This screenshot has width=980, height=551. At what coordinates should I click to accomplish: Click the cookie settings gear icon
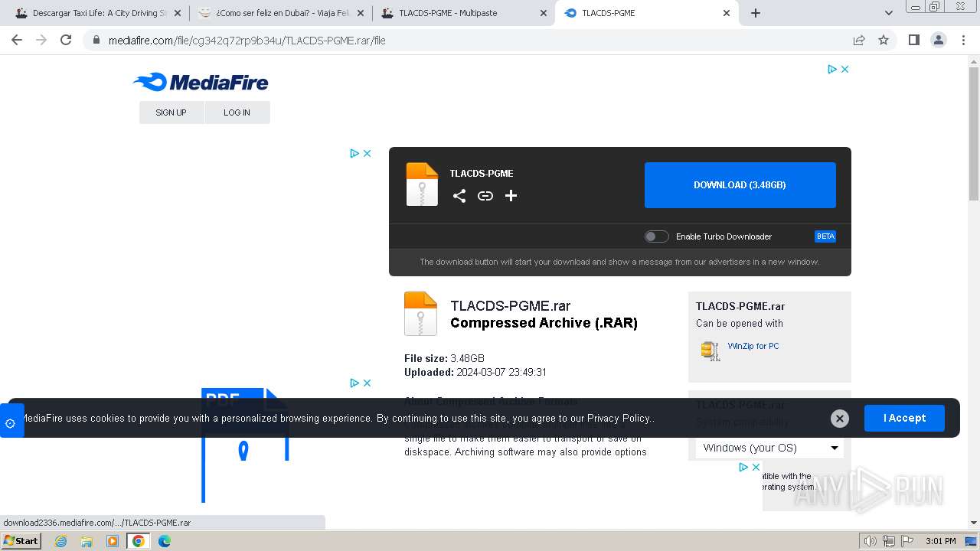(11, 423)
